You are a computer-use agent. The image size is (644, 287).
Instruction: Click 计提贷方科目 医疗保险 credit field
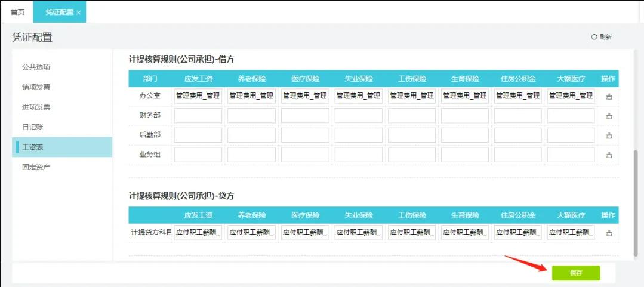click(305, 232)
